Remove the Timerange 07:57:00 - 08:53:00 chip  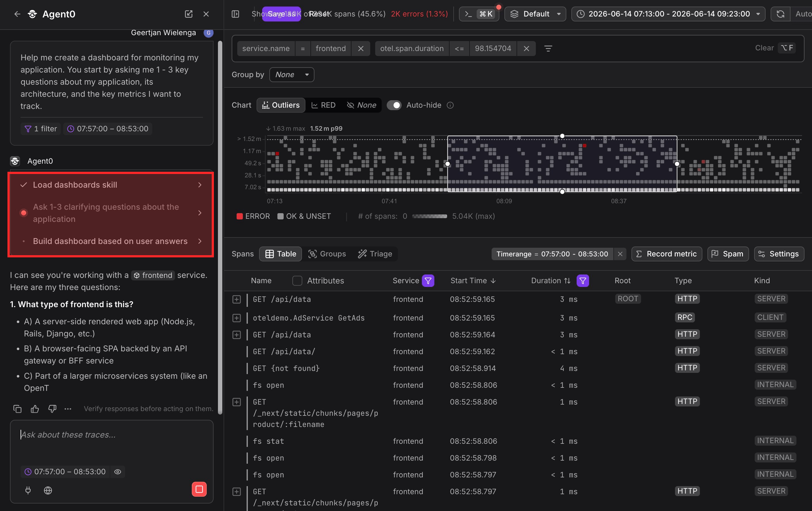[620, 254]
